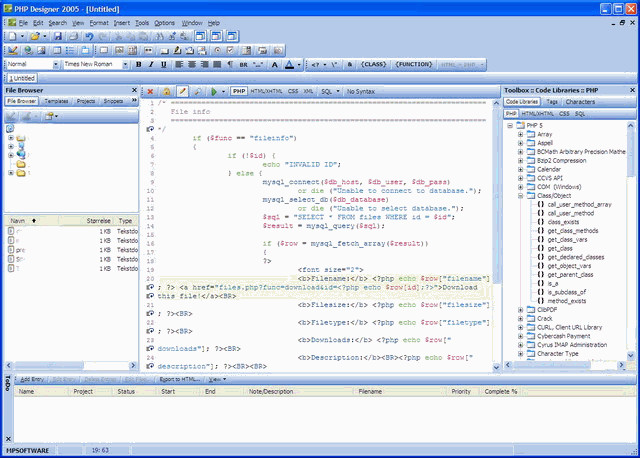
Task: Open the SQL syntax dropdown arrow
Action: click(338, 91)
